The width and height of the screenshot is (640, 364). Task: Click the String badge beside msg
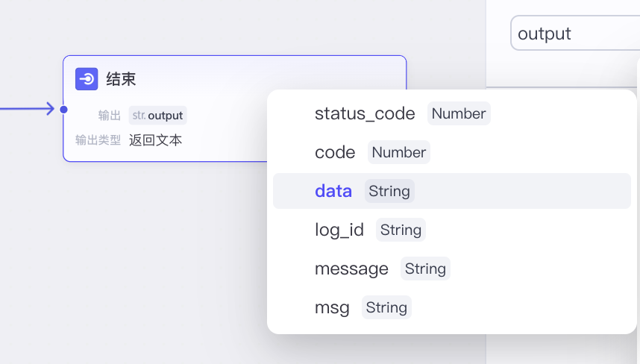tap(386, 307)
